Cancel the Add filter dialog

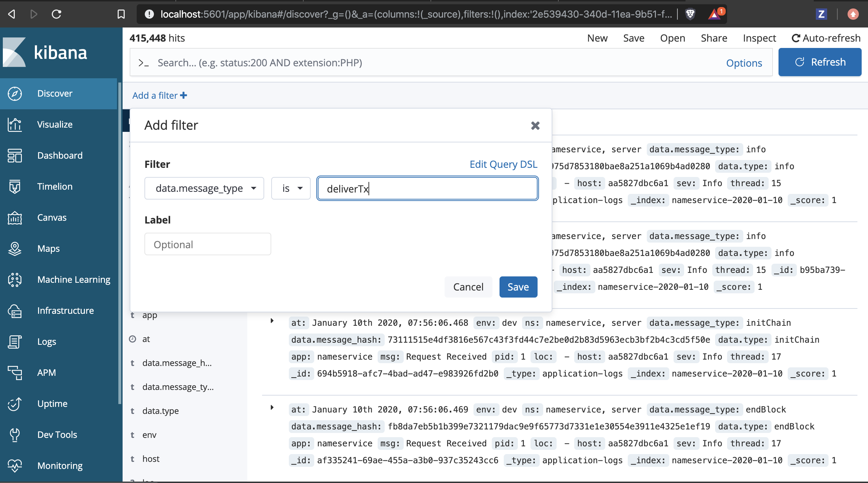coord(468,287)
